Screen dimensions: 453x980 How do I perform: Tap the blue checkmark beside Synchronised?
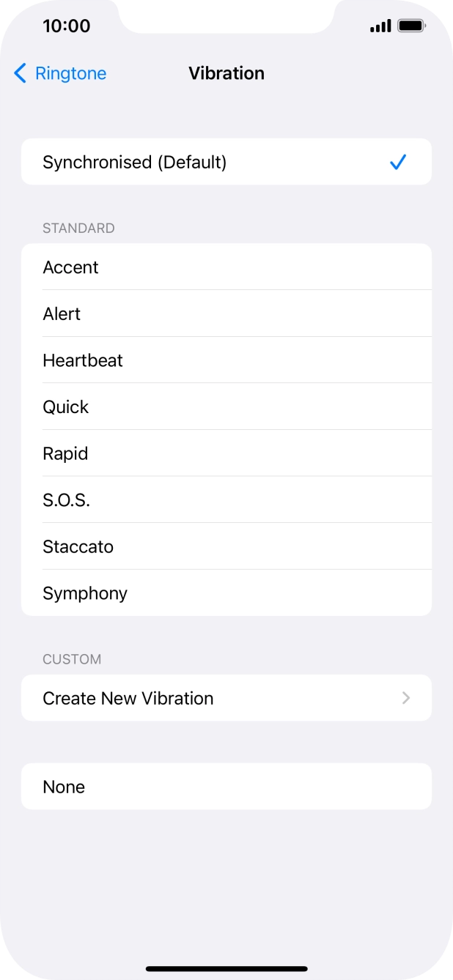[x=398, y=162]
